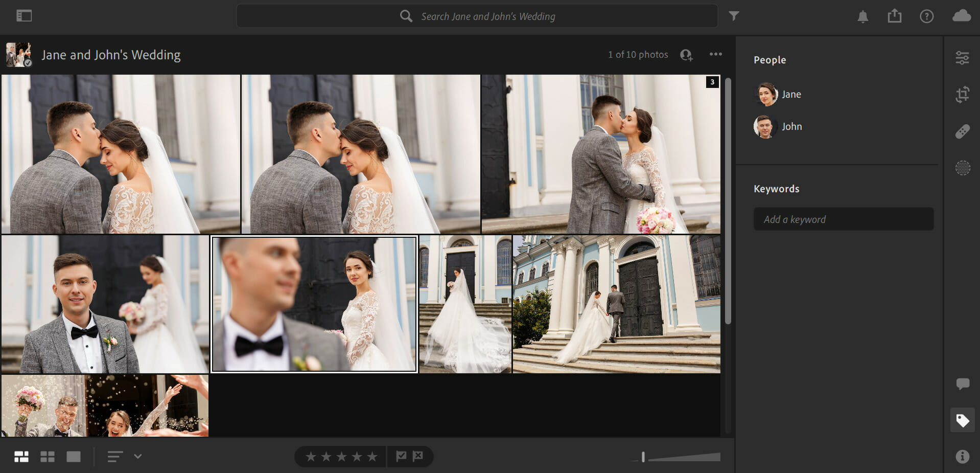Expand the sort settings chevron
This screenshot has width=980, height=473.
[137, 456]
